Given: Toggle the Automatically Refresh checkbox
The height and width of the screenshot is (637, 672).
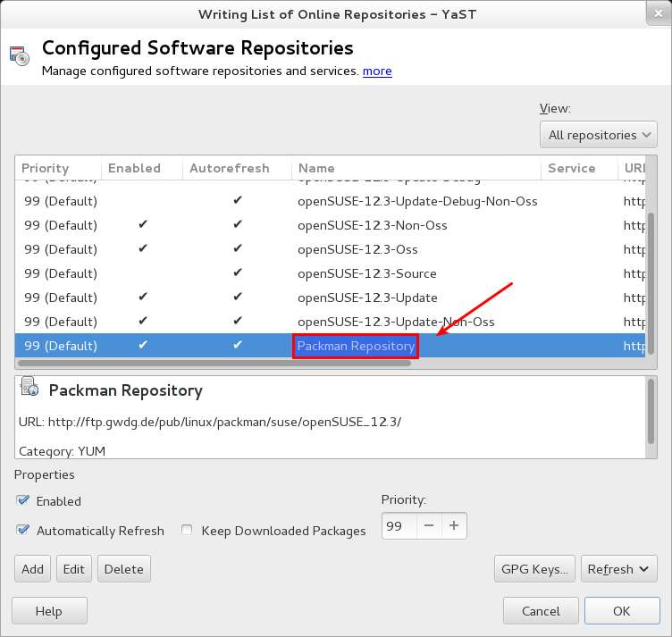Looking at the screenshot, I should coord(22,530).
